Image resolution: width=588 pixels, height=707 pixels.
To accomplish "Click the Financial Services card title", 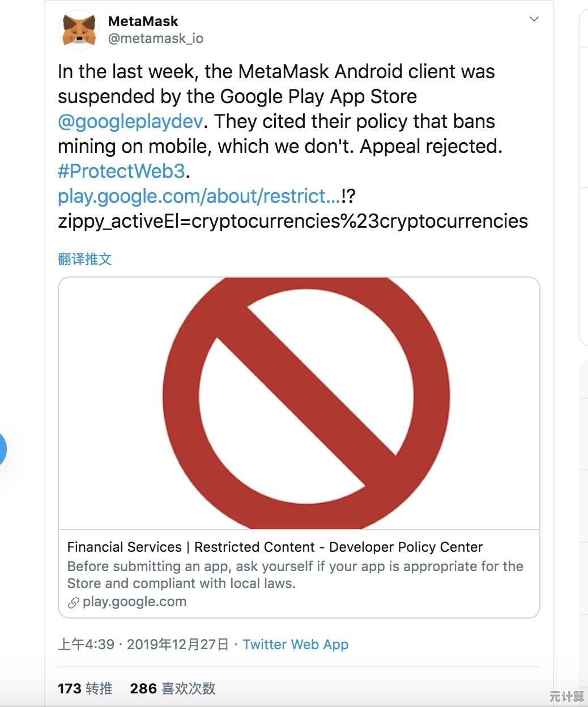I will pos(275,547).
